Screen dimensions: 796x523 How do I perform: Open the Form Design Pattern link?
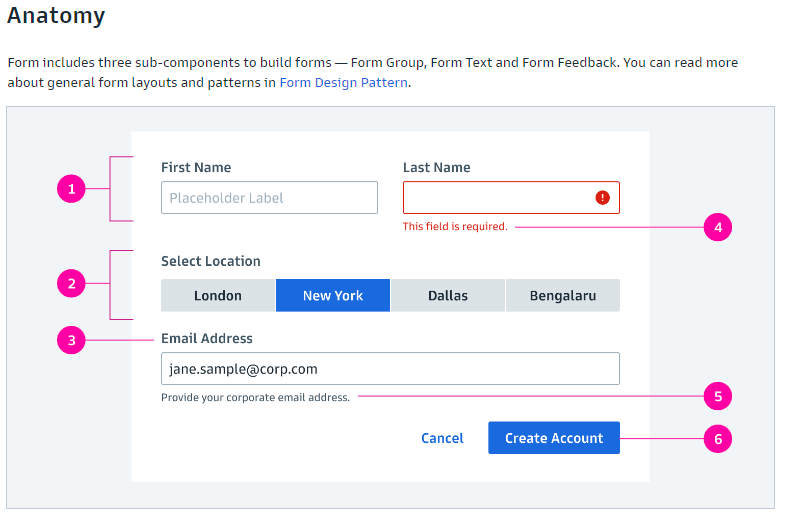(343, 83)
